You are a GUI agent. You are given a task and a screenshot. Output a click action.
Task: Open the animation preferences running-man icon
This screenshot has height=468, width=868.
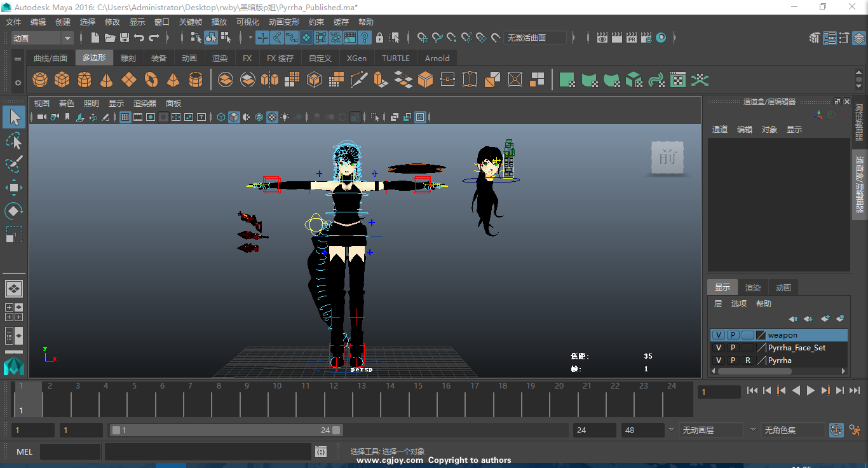[856, 430]
